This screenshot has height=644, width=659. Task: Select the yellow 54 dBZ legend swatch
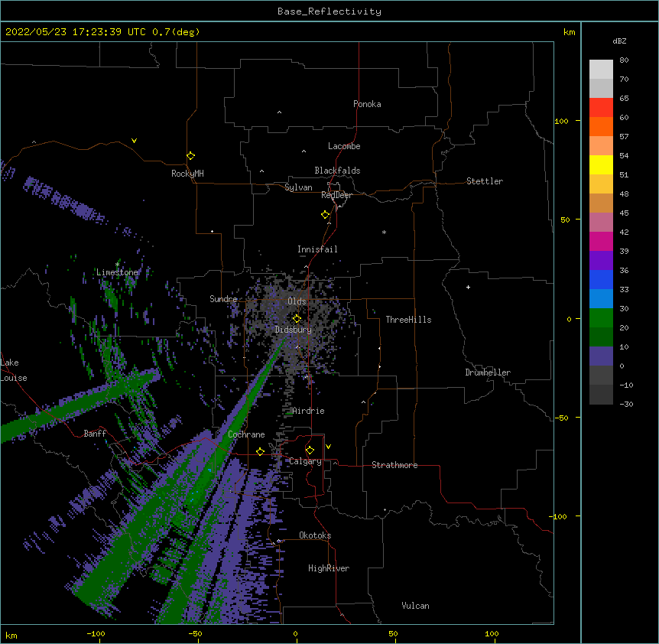(x=601, y=164)
